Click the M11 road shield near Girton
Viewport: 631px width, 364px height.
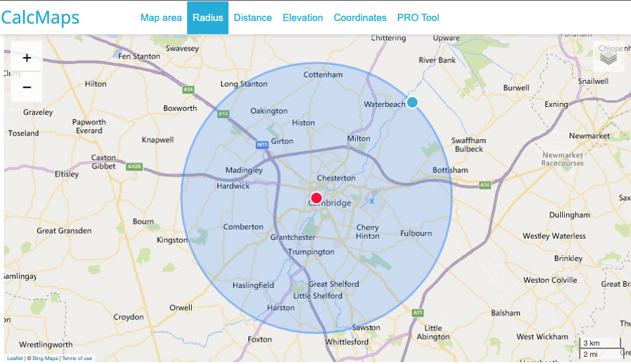pyautogui.click(x=261, y=144)
